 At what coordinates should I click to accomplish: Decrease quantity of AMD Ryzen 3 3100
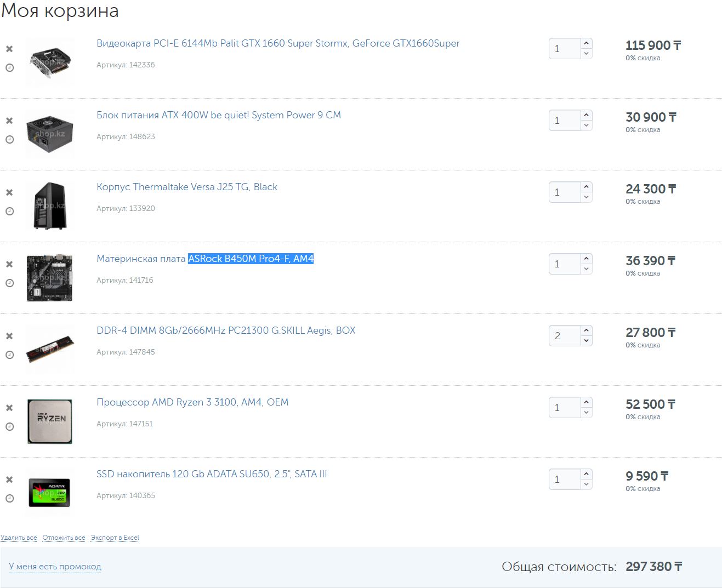tap(586, 413)
